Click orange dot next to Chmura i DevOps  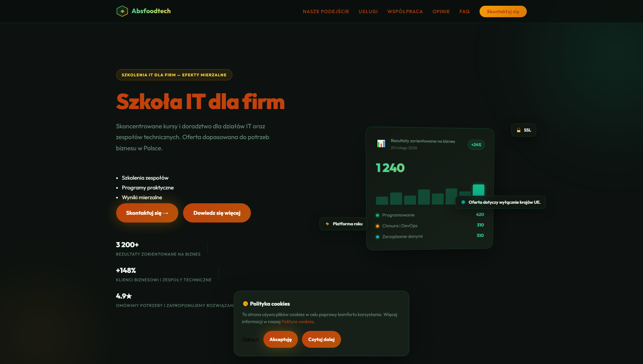pos(377,226)
